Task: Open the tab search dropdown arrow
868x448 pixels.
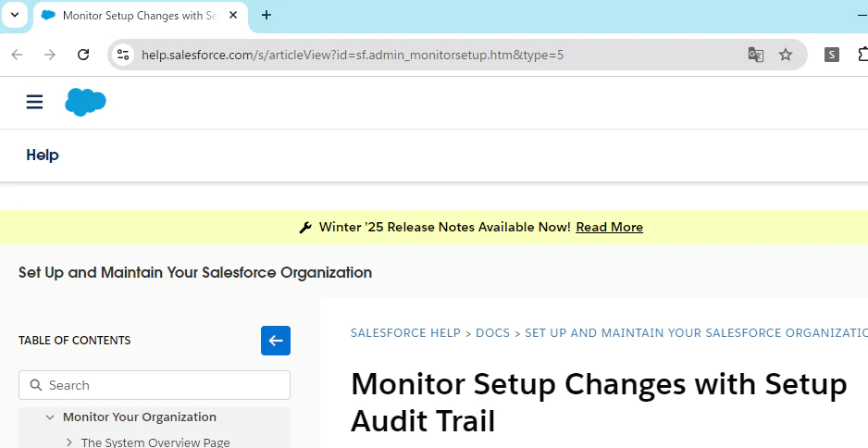Action: point(15,15)
